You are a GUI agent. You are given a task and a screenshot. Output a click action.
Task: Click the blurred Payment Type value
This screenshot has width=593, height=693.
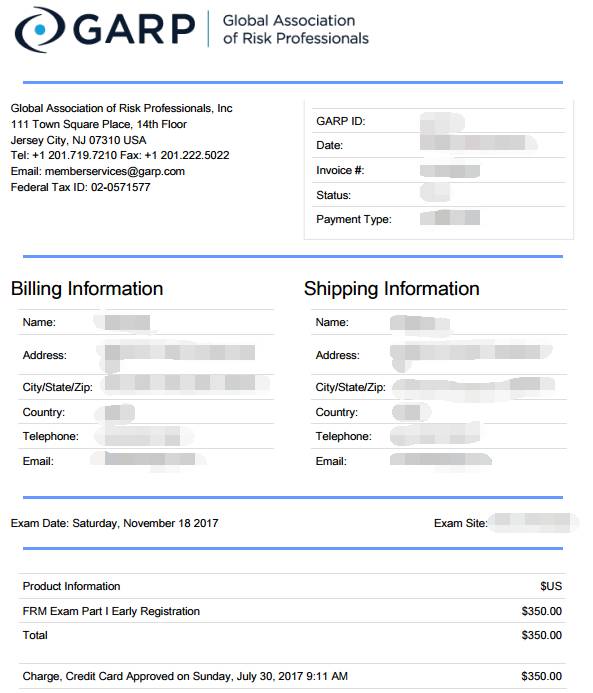click(x=450, y=218)
